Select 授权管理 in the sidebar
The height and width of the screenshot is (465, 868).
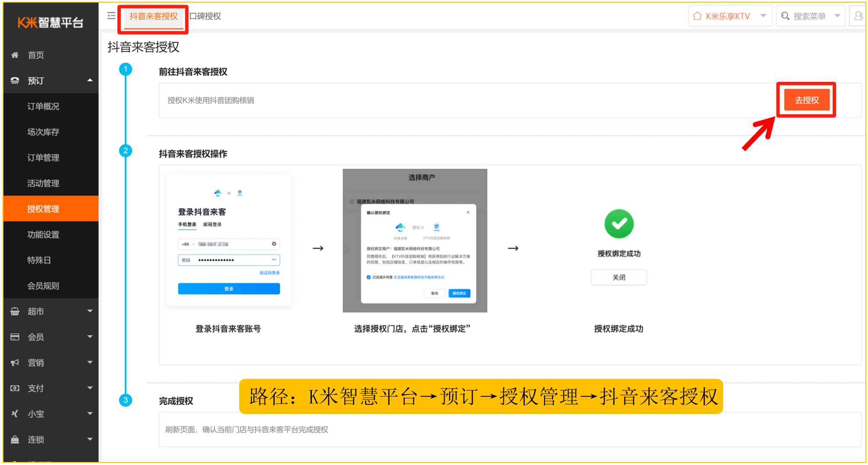[x=51, y=208]
